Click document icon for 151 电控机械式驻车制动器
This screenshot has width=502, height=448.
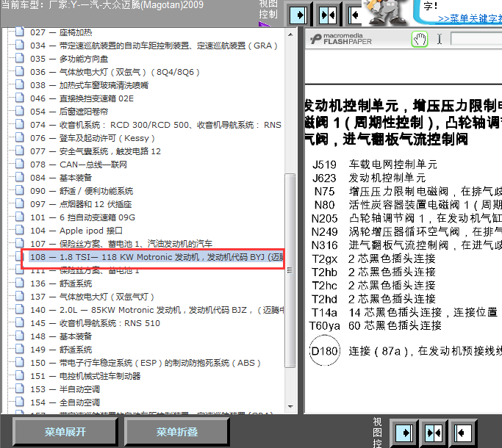pyautogui.click(x=20, y=375)
